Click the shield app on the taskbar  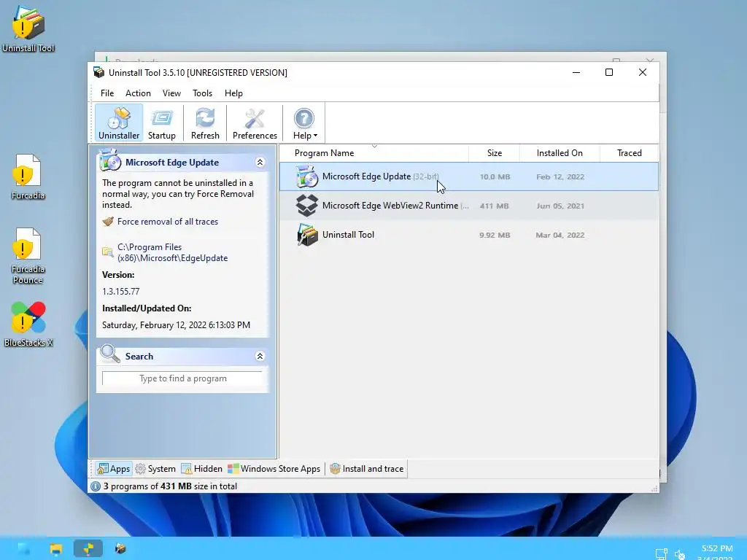[x=88, y=548]
